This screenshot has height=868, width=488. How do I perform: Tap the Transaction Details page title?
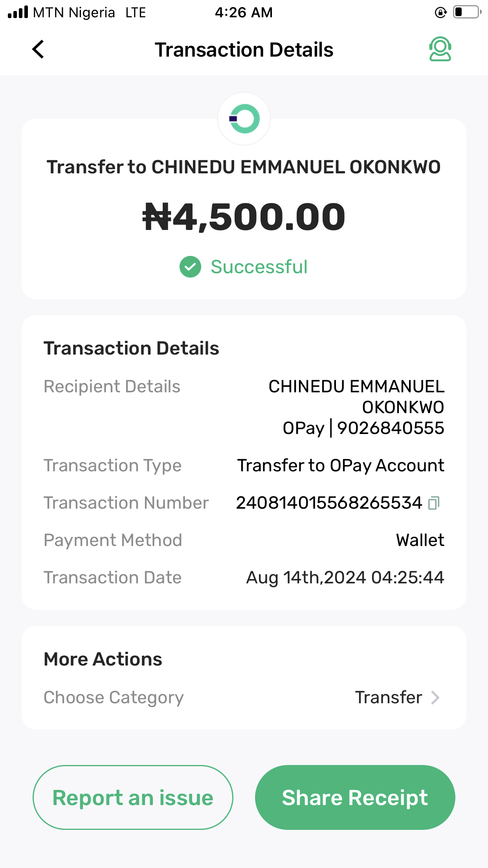click(244, 50)
